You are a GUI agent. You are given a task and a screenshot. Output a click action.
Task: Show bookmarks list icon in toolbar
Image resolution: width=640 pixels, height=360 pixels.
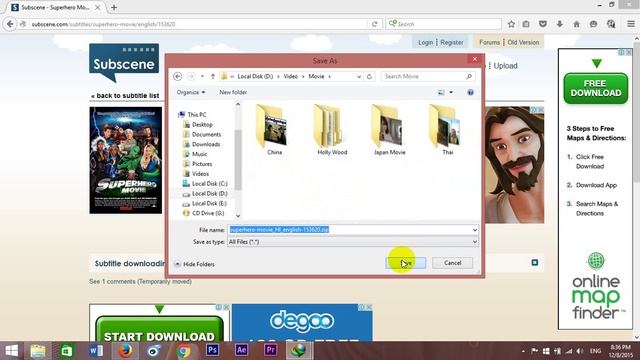click(x=526, y=24)
